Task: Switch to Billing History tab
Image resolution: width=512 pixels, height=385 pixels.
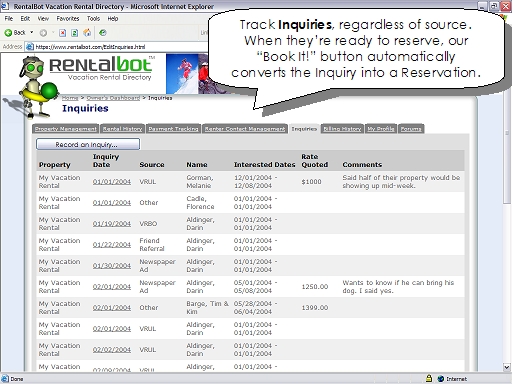Action: coord(342,129)
